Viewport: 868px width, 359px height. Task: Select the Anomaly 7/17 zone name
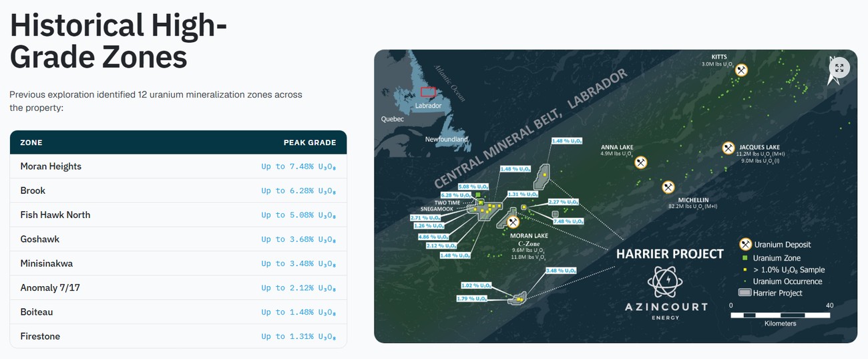pyautogui.click(x=50, y=287)
